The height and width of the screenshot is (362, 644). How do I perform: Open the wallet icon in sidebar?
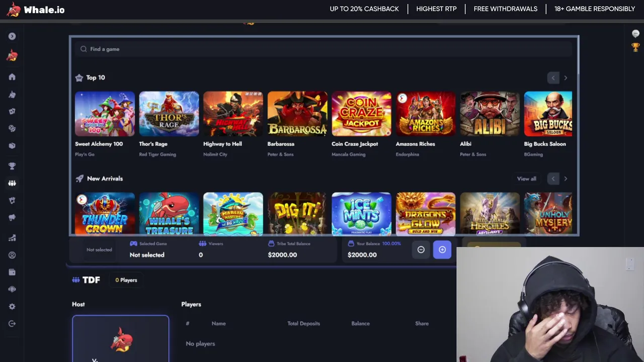point(12,272)
